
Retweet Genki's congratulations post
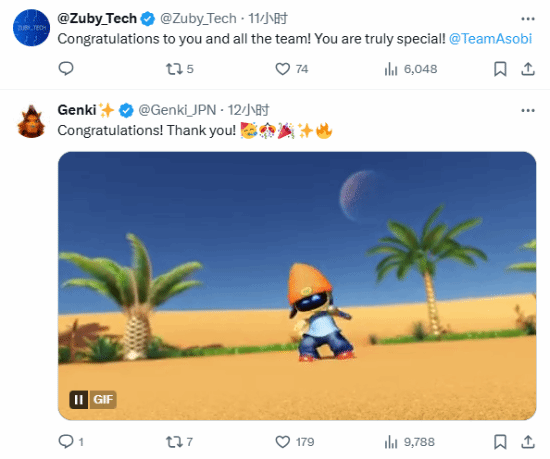pyautogui.click(x=179, y=442)
